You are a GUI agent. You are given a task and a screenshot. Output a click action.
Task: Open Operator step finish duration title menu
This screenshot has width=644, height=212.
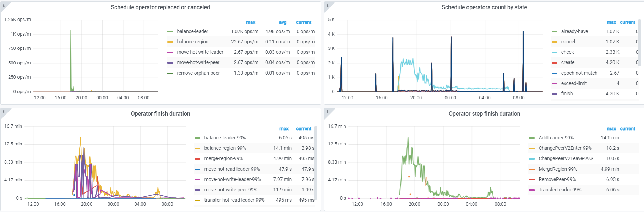pyautogui.click(x=484, y=114)
